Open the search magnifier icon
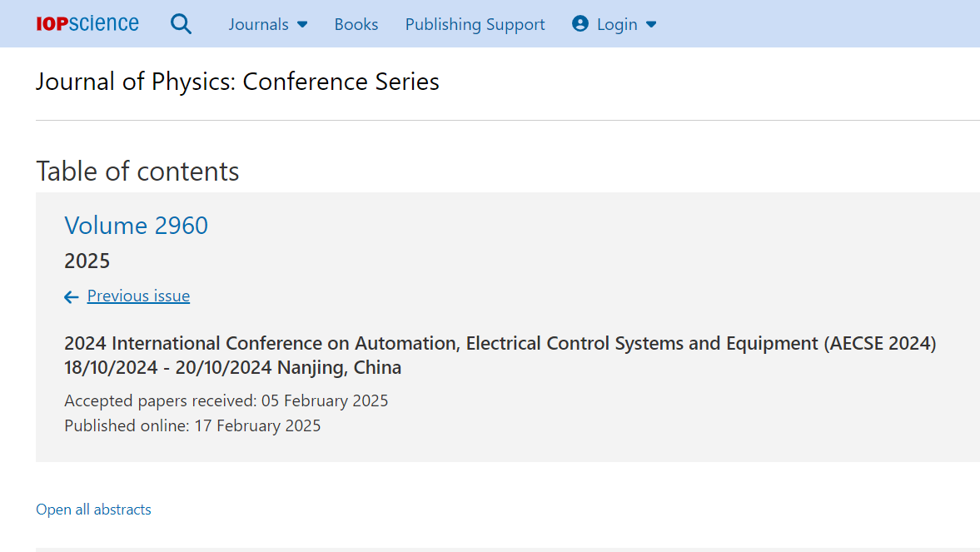The width and height of the screenshot is (980, 552). tap(181, 24)
